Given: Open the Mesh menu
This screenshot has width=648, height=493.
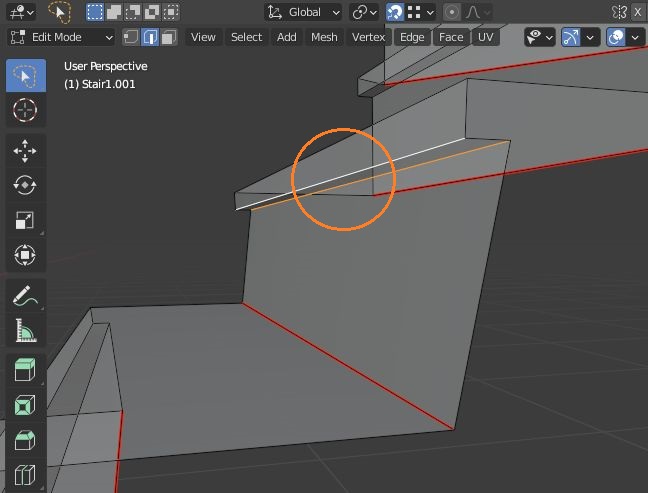Looking at the screenshot, I should (x=324, y=37).
